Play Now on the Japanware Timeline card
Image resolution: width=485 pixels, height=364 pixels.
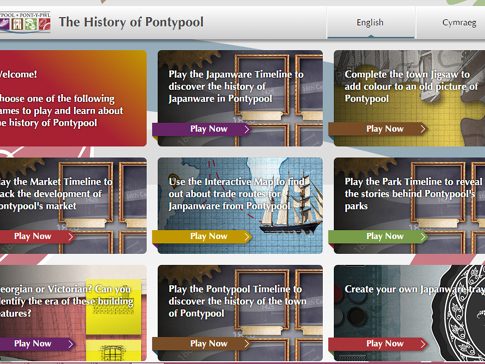click(x=202, y=129)
